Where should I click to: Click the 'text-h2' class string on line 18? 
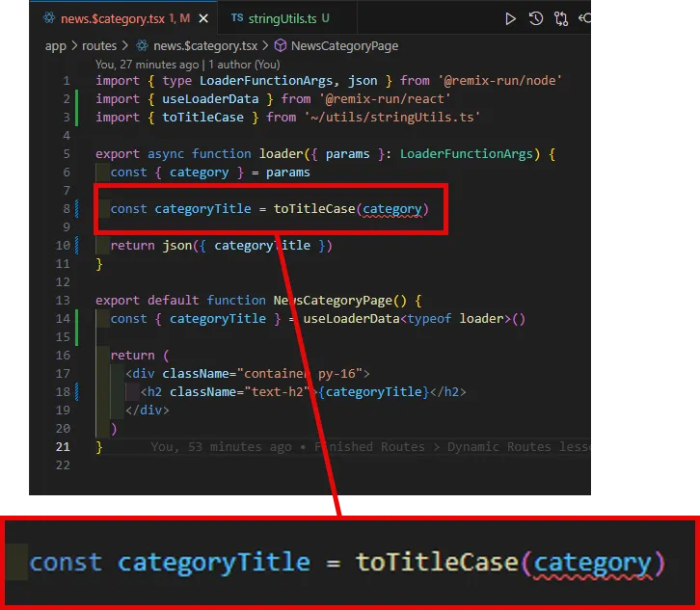point(277,392)
